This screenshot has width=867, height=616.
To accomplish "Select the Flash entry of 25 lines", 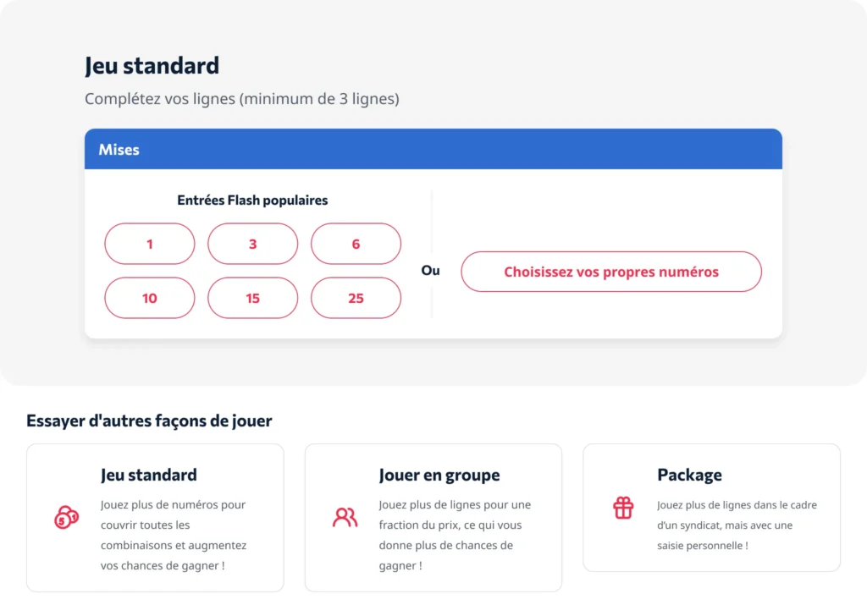I will [356, 298].
